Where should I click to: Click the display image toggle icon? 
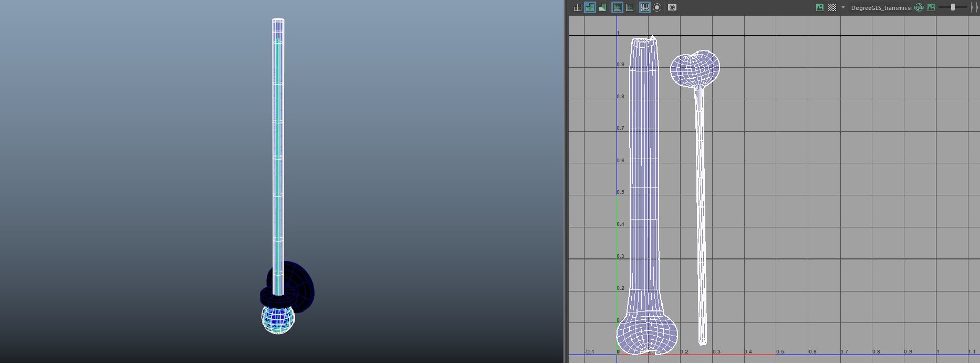click(x=820, y=7)
